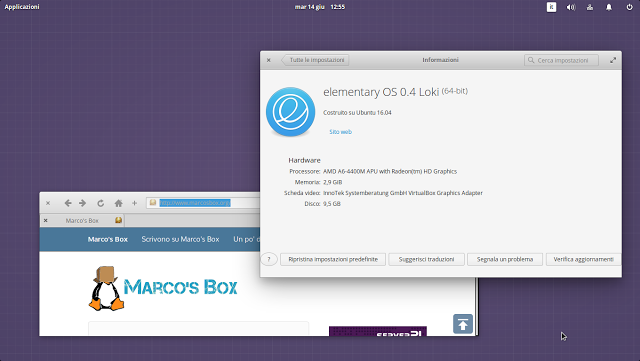640x361 pixels.
Task: Click Verifica aggiornamenti button
Action: coord(583,259)
